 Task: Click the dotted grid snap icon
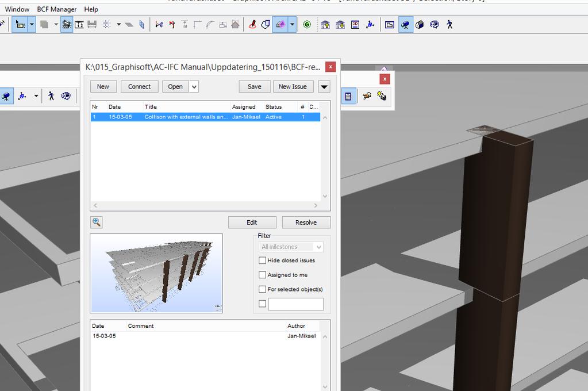point(106,25)
